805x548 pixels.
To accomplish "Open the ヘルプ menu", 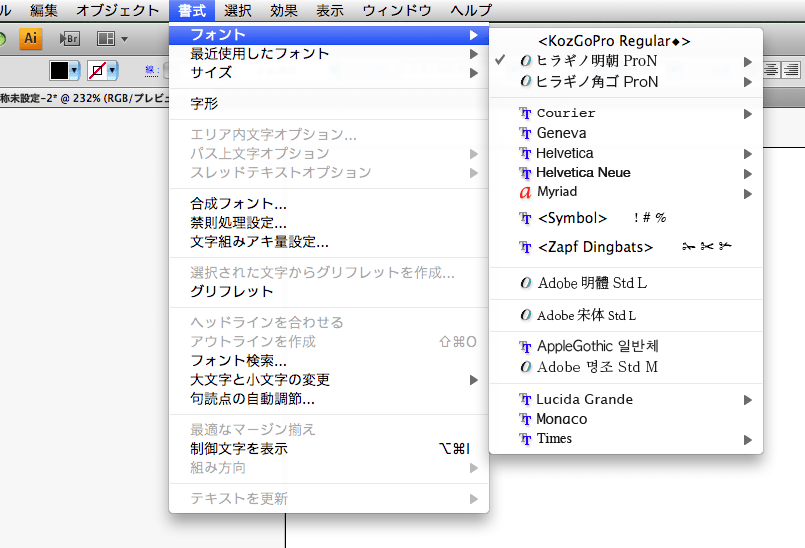I will [471, 10].
